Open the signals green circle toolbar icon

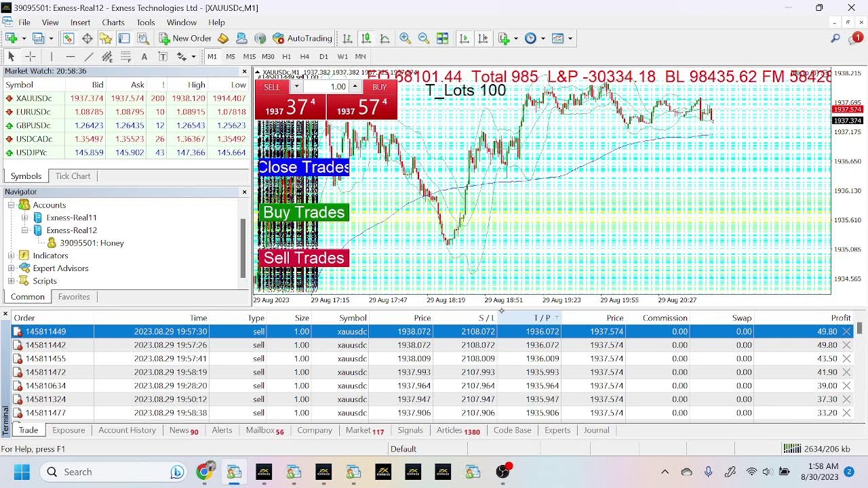tap(260, 39)
